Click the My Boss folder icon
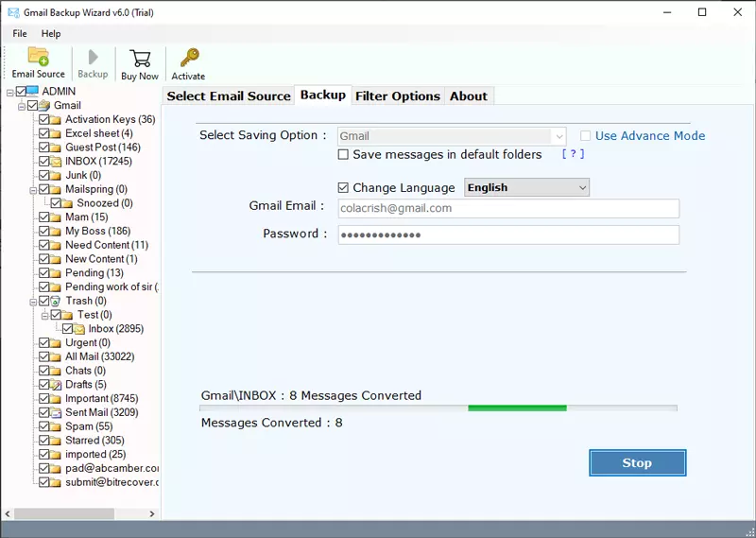The image size is (756, 538). (56, 231)
